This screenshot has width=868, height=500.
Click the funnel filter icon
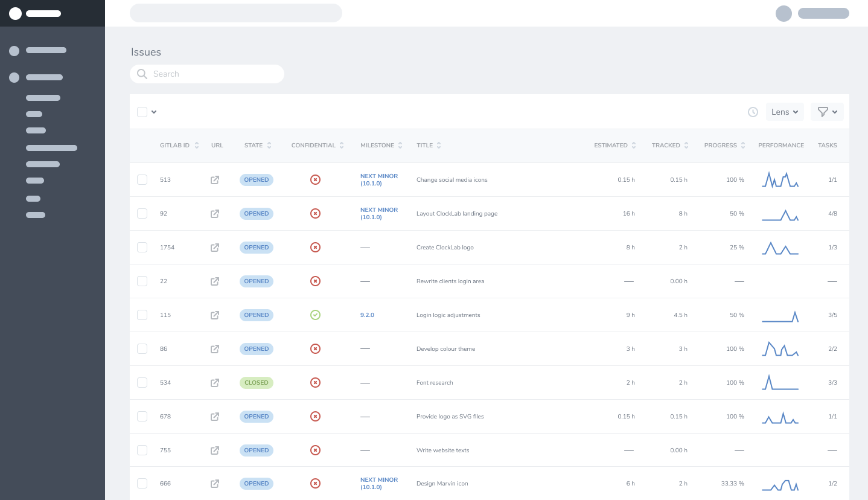point(823,112)
